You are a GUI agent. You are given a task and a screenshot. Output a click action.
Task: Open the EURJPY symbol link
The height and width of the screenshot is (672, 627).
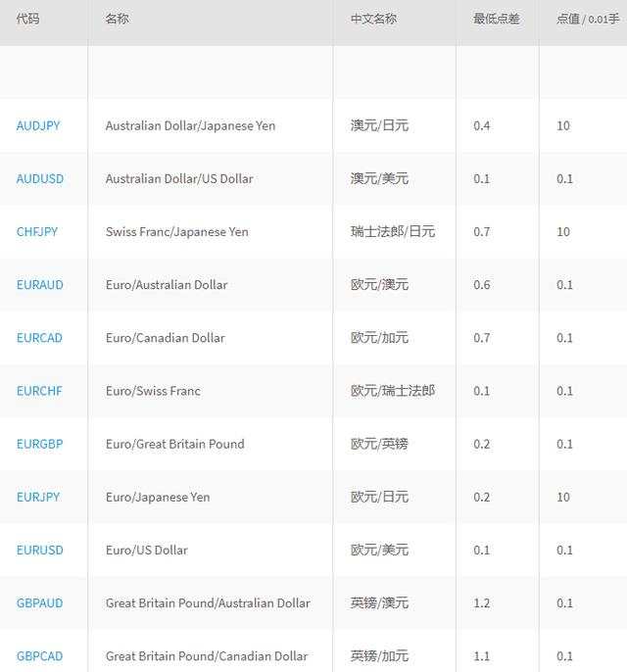click(x=38, y=498)
